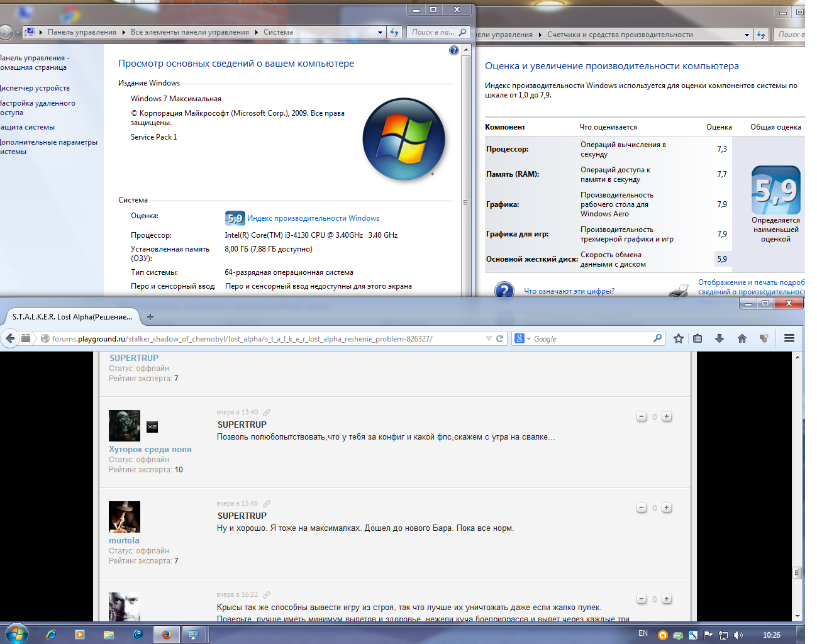817x644 pixels.
Task: Click the Firefox page vertical scrollbar thumb
Action: (x=798, y=573)
